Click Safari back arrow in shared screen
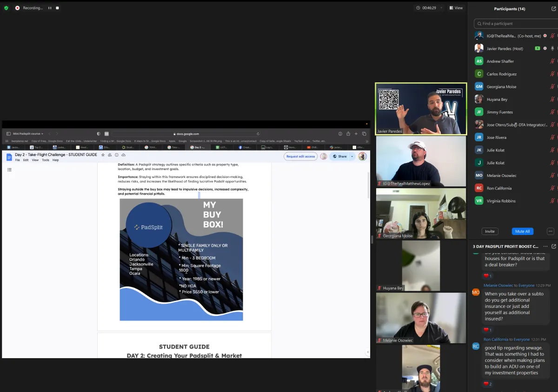 tap(49, 134)
